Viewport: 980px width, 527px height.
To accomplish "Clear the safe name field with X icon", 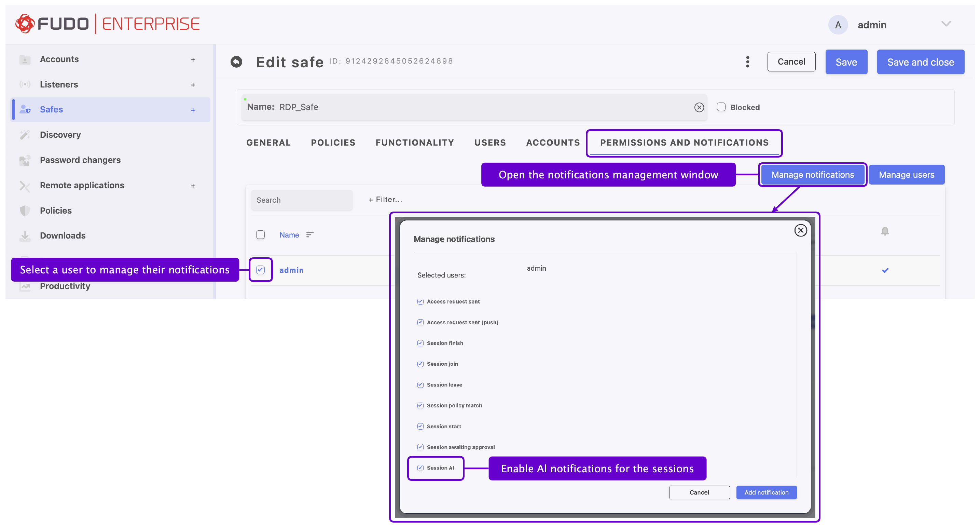I will pyautogui.click(x=699, y=107).
